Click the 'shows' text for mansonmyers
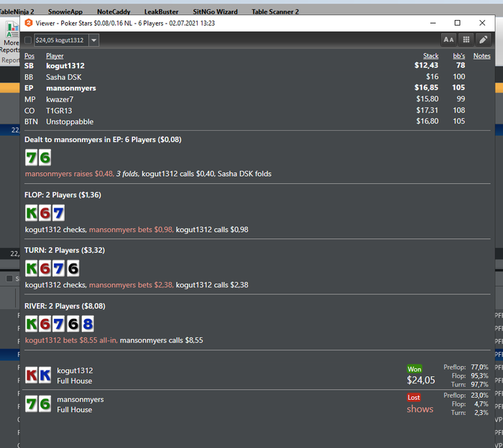The image size is (503, 448). 420,409
